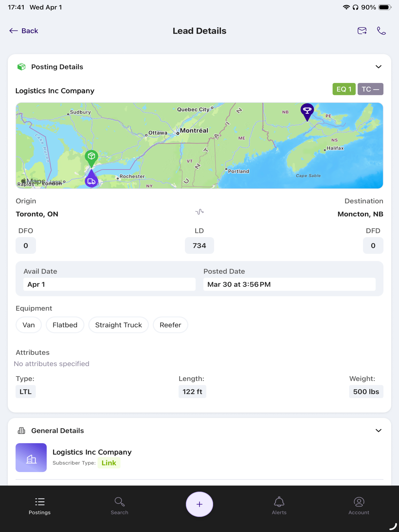This screenshot has height=532, width=399.
Task: Go back using the Back arrow
Action: pyautogui.click(x=24, y=31)
